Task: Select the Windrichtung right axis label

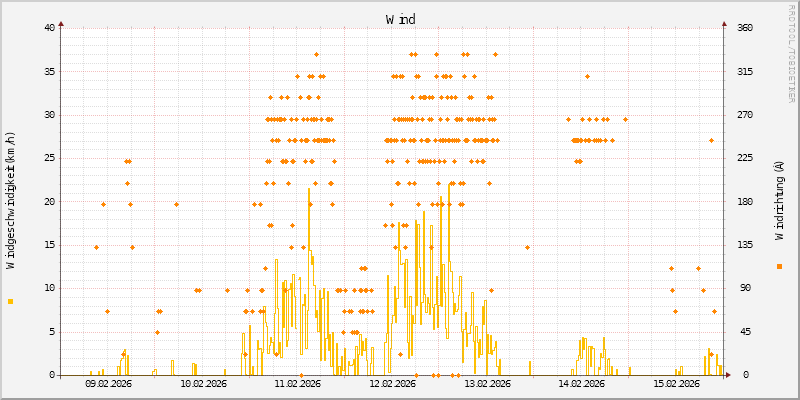Action: (779, 201)
